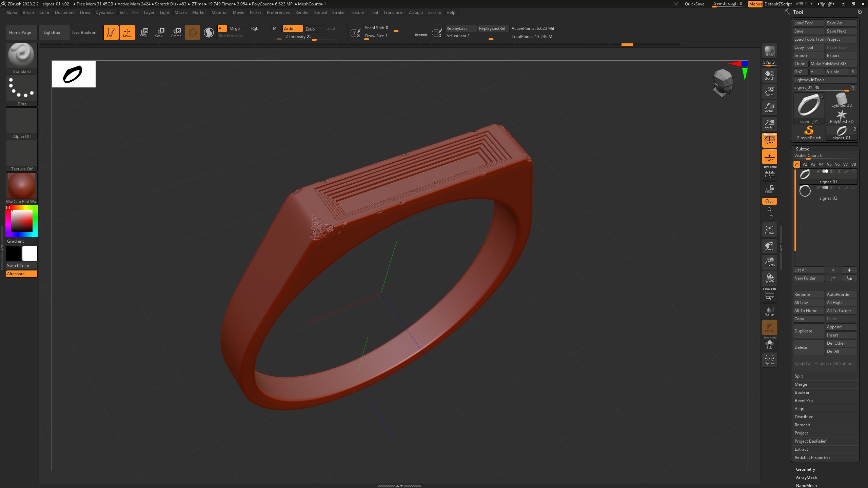Image resolution: width=868 pixels, height=488 pixels.
Task: Click the BPR render icon
Action: (x=769, y=51)
